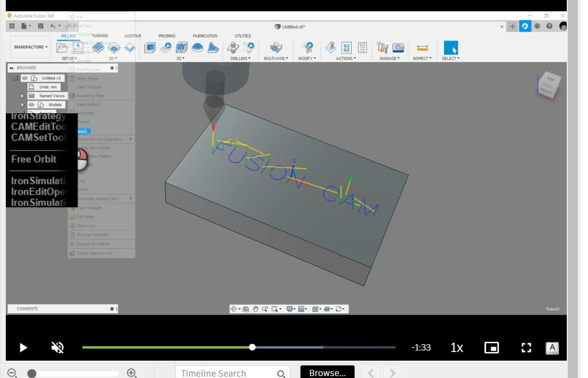The height and width of the screenshot is (378, 588).
Task: Click the Browse button below the video
Action: tap(328, 372)
